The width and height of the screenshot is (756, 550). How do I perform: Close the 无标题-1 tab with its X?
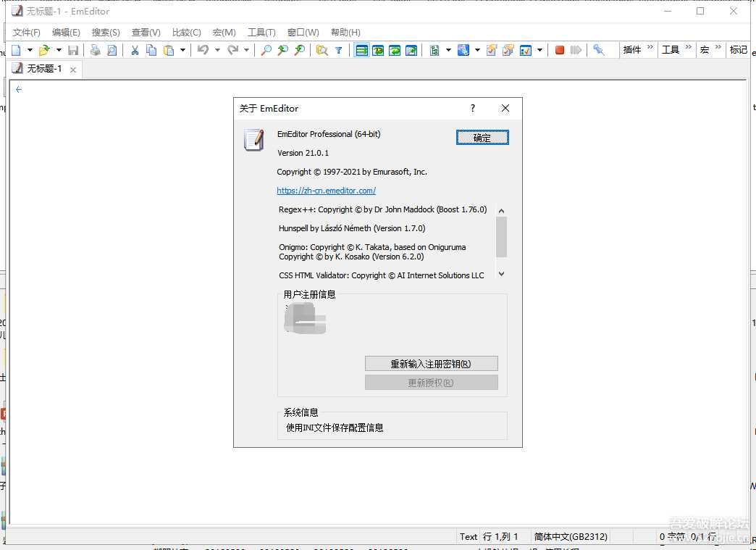click(x=73, y=70)
